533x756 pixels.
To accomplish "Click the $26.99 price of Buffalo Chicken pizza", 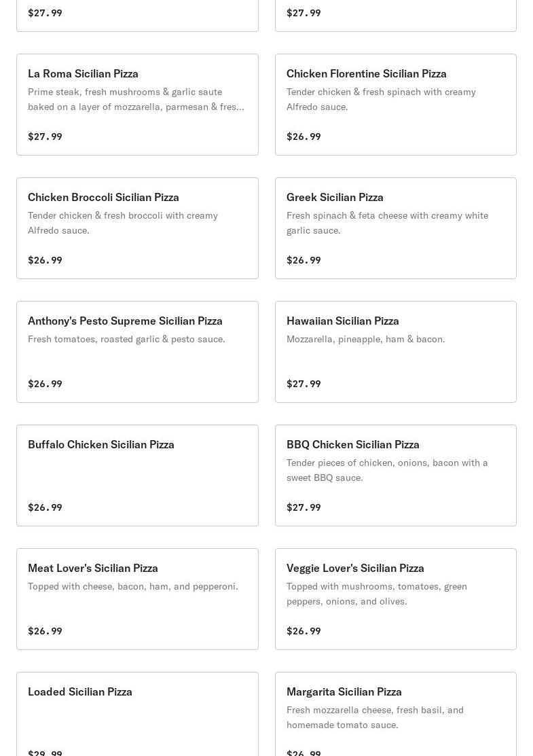I will [45, 507].
